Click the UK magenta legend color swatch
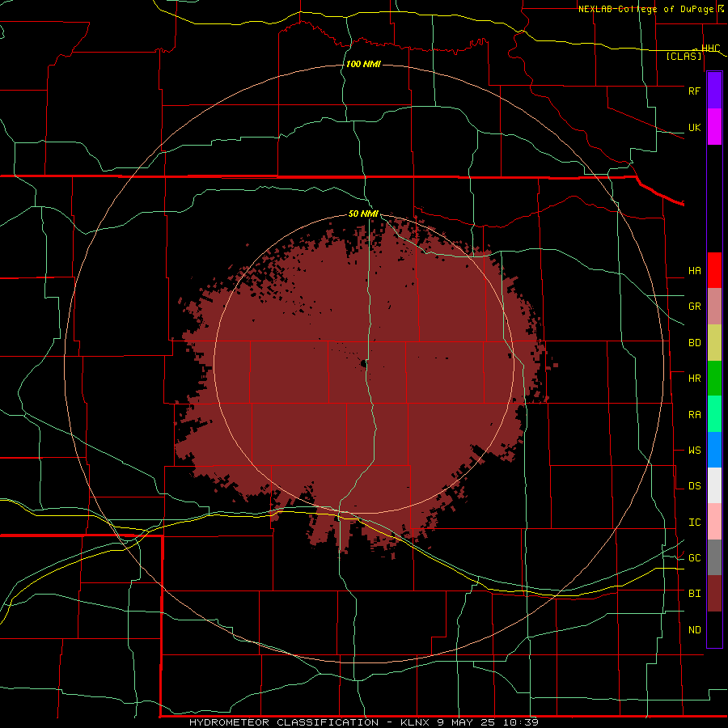728x728 pixels. (x=714, y=127)
